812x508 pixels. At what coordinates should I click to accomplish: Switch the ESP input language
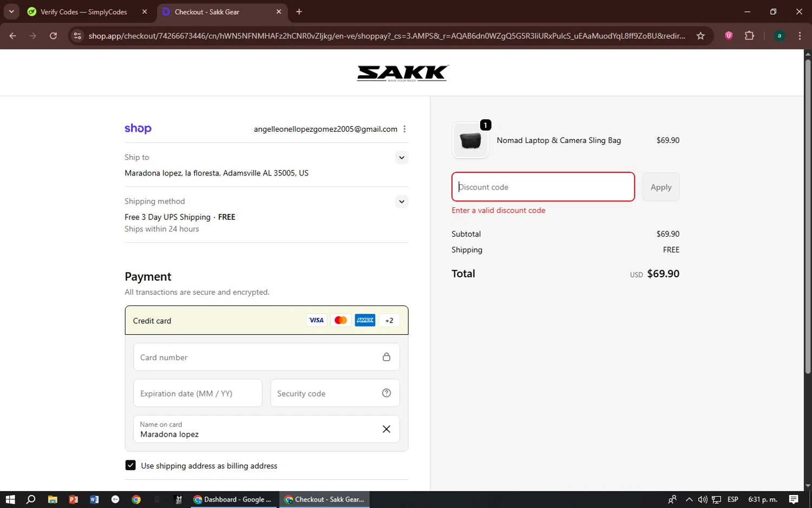733,499
